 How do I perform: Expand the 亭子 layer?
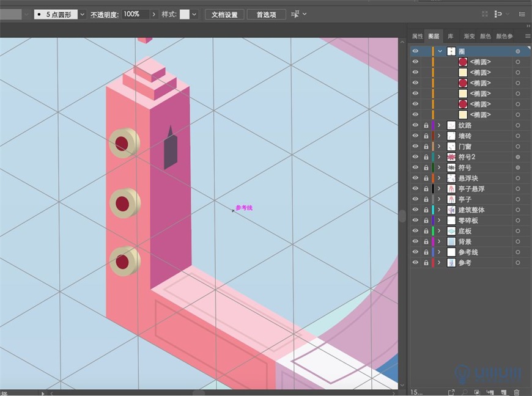coord(440,199)
